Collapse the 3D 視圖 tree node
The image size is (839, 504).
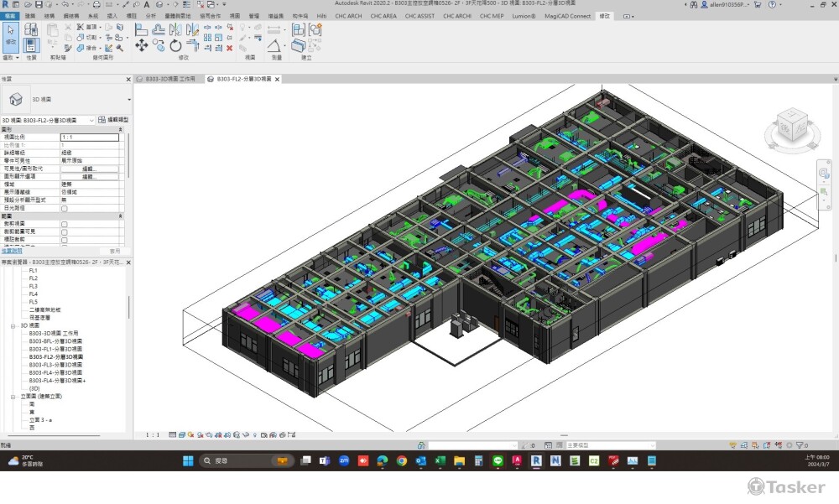click(13, 325)
